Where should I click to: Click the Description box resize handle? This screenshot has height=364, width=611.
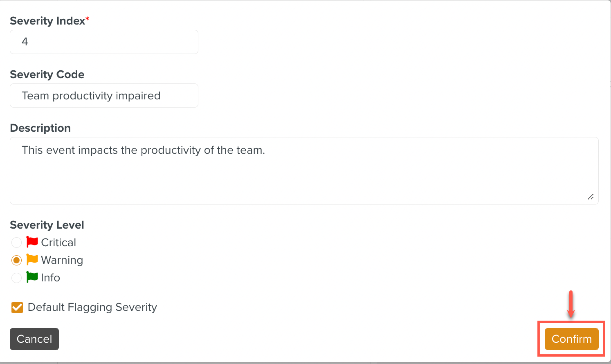click(591, 197)
